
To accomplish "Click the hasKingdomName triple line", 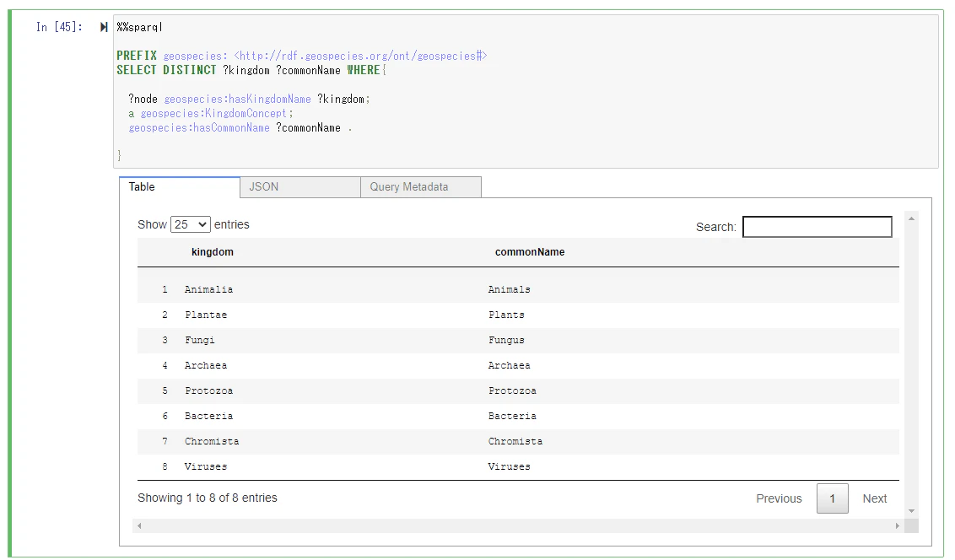I will tap(249, 100).
